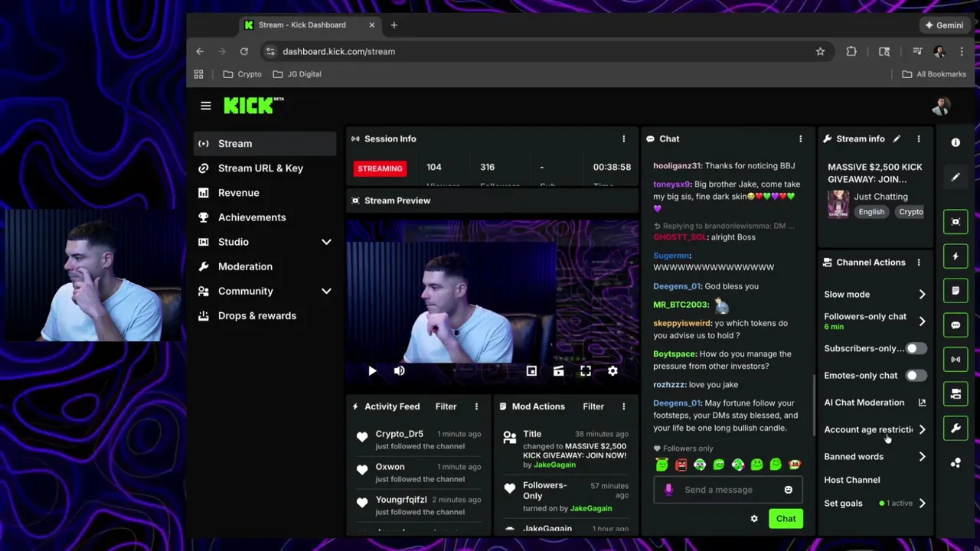Open the hamburger menu beside the Kick logo
This screenshot has width=980, height=551.
click(205, 106)
